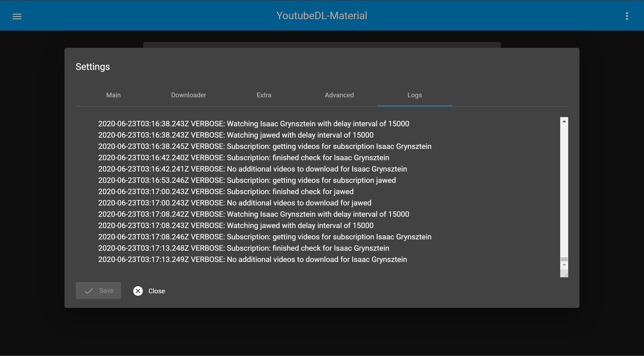644x356 pixels.
Task: Select the Logs tab
Action: tap(415, 95)
